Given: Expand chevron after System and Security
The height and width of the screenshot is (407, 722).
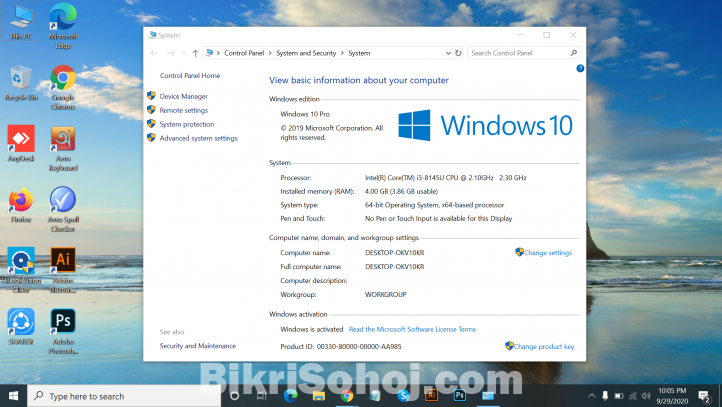Looking at the screenshot, I should pos(342,53).
